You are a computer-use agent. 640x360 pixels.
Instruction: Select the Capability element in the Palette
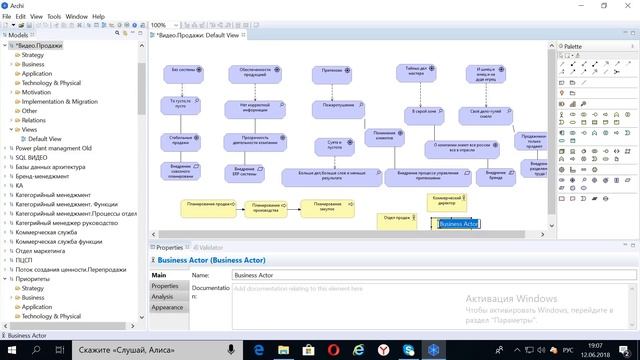click(573, 104)
